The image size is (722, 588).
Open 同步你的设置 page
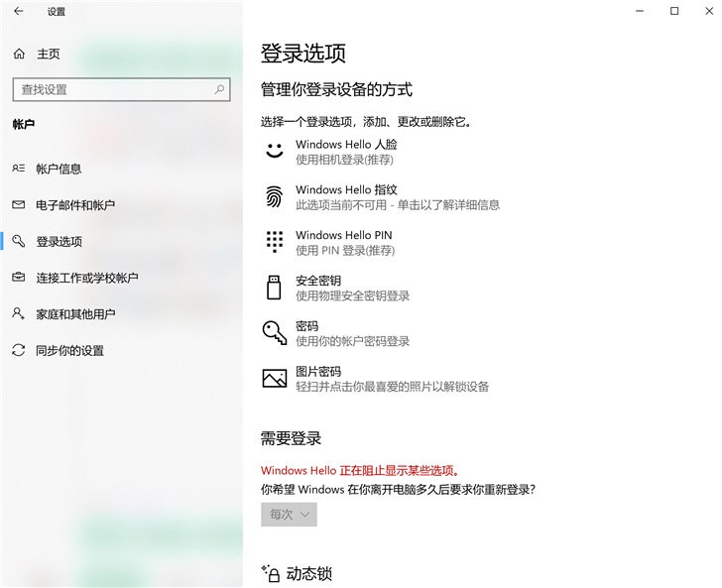point(70,350)
